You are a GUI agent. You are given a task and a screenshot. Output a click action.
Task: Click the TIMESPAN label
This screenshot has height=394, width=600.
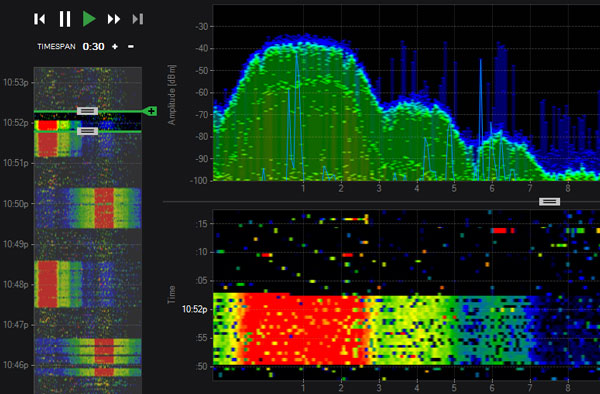56,47
